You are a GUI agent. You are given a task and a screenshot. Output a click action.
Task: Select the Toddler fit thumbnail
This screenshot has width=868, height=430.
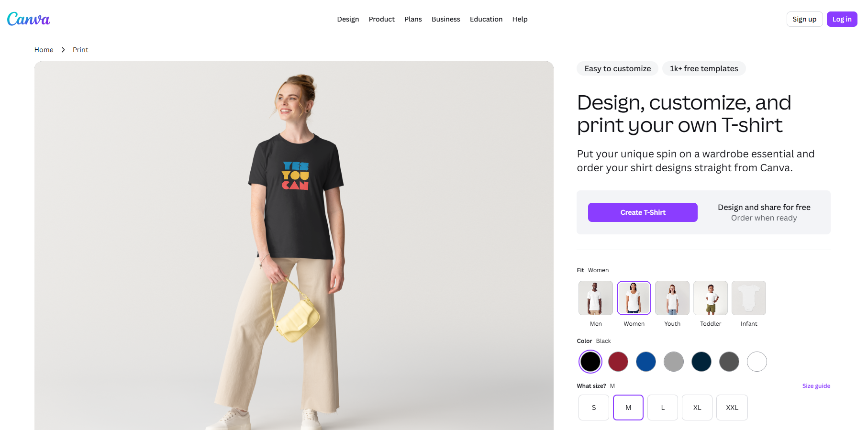click(710, 298)
